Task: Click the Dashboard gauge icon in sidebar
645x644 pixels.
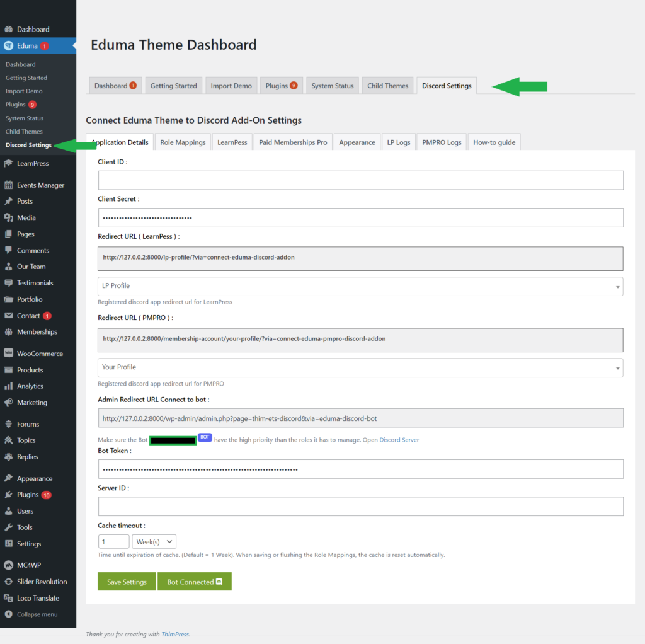Action: pyautogui.click(x=9, y=29)
